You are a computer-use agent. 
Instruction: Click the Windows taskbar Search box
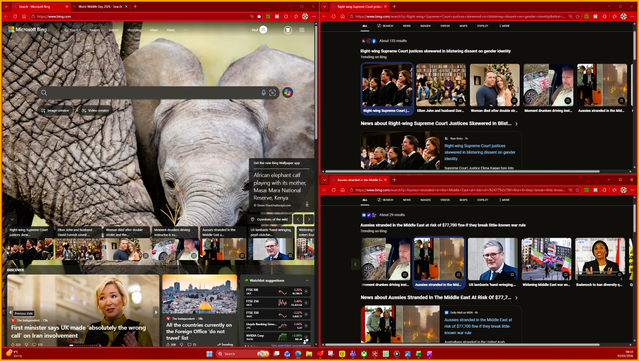[x=242, y=354]
